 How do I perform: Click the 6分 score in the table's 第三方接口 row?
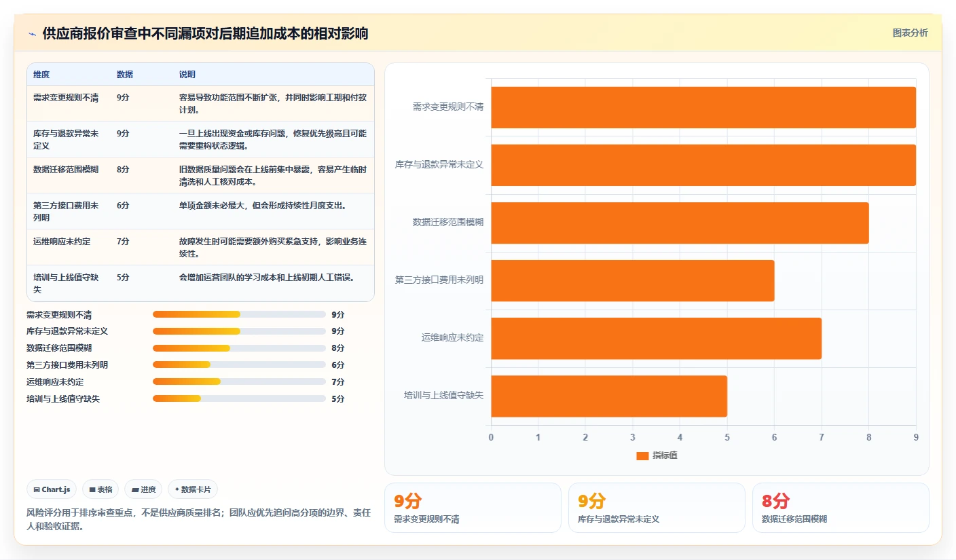[123, 206]
